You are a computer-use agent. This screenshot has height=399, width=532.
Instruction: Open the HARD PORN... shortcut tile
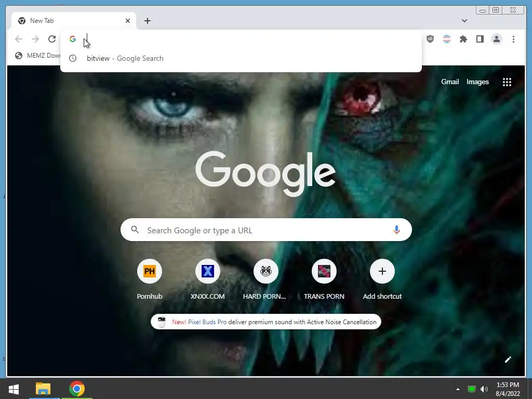click(x=265, y=279)
